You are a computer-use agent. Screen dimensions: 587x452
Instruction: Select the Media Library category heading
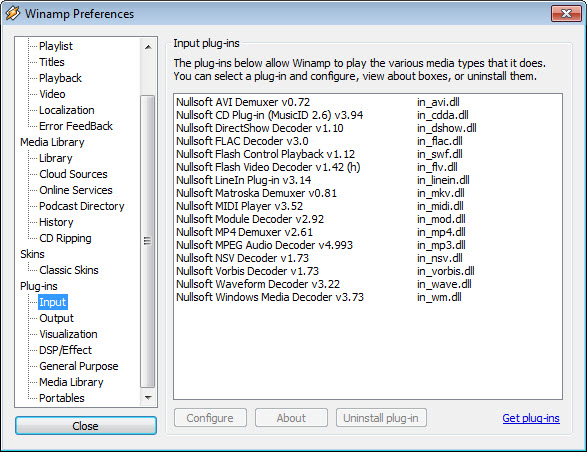(52, 142)
